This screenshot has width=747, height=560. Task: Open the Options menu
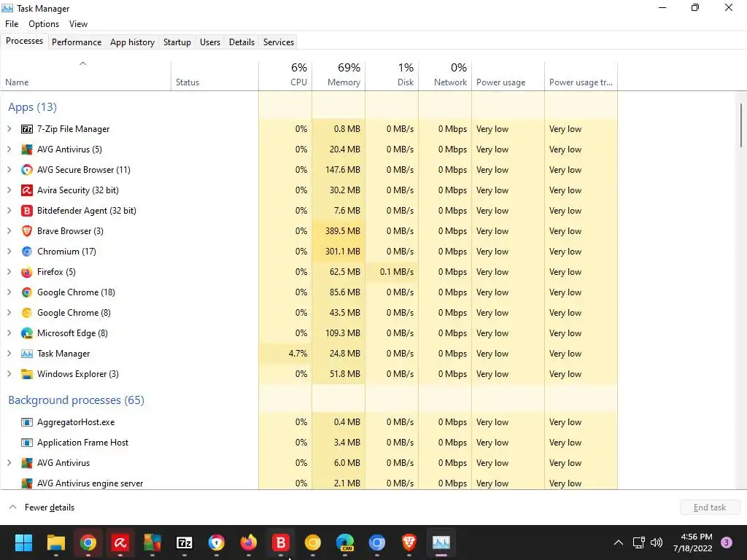point(44,24)
